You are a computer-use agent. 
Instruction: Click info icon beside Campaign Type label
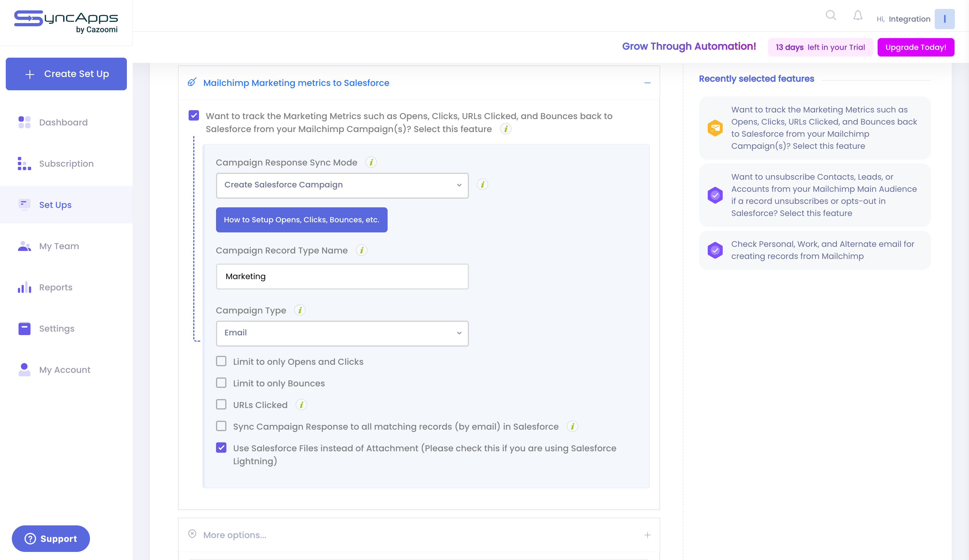tap(300, 310)
